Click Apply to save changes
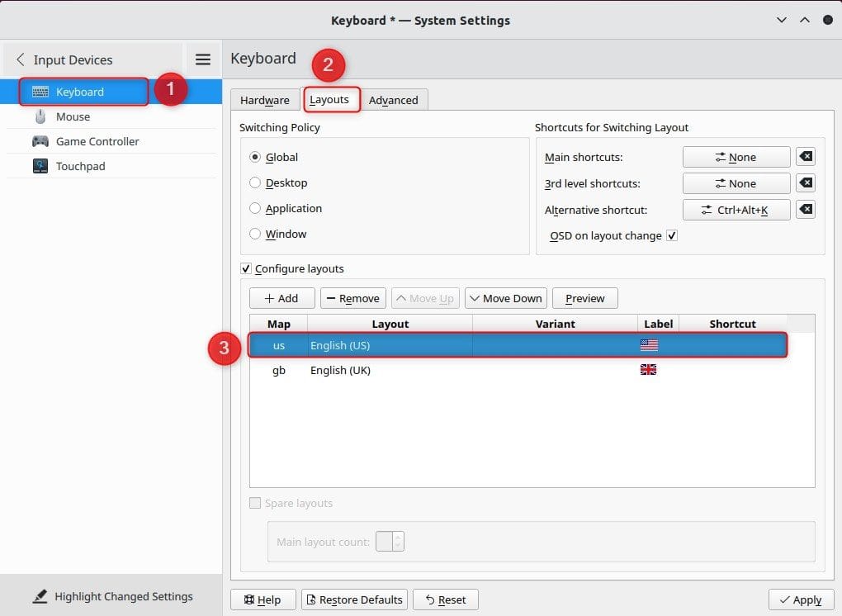842x616 pixels. tap(799, 599)
